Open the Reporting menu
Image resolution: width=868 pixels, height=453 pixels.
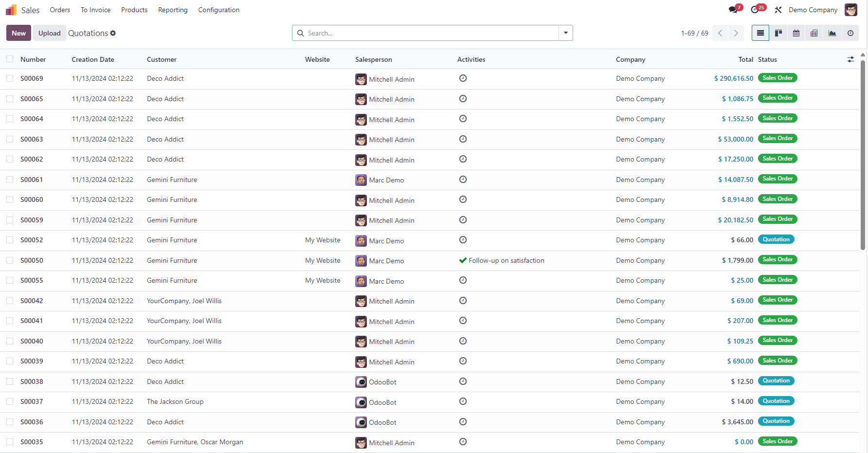point(173,10)
